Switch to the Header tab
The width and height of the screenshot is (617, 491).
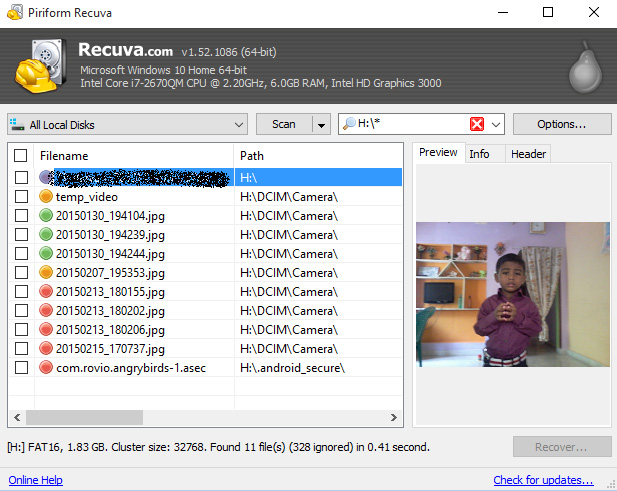[x=528, y=154]
